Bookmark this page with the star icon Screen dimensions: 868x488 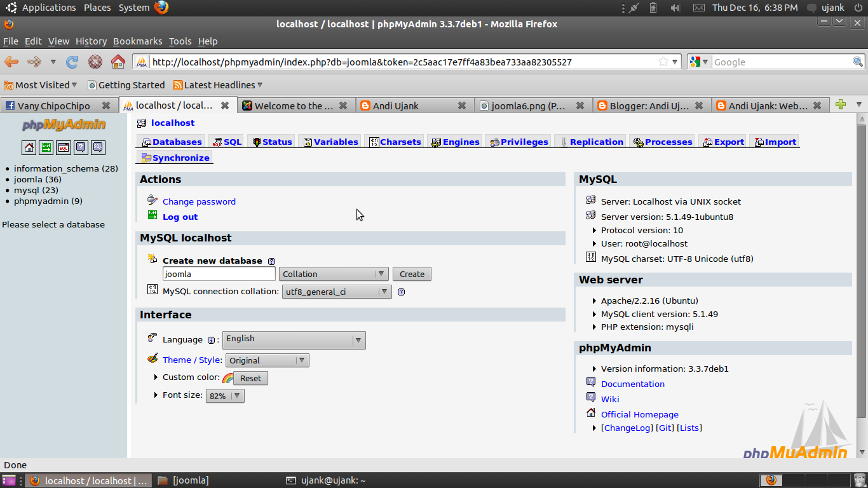coord(663,62)
